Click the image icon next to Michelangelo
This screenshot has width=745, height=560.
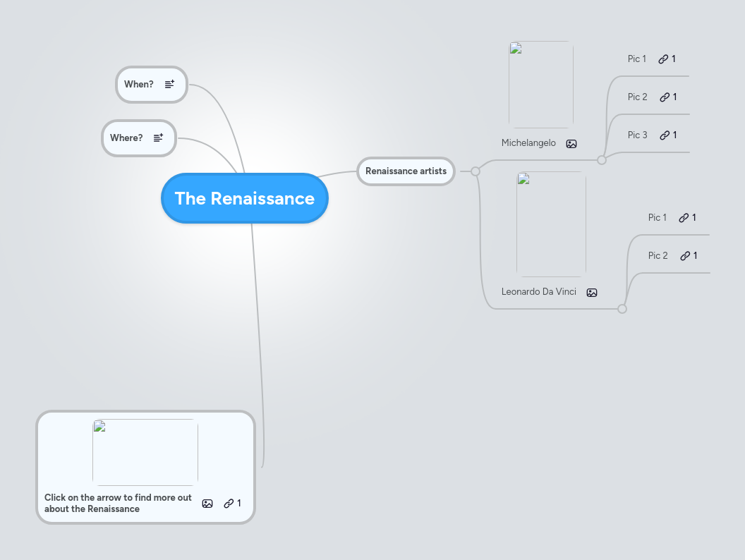(x=571, y=143)
